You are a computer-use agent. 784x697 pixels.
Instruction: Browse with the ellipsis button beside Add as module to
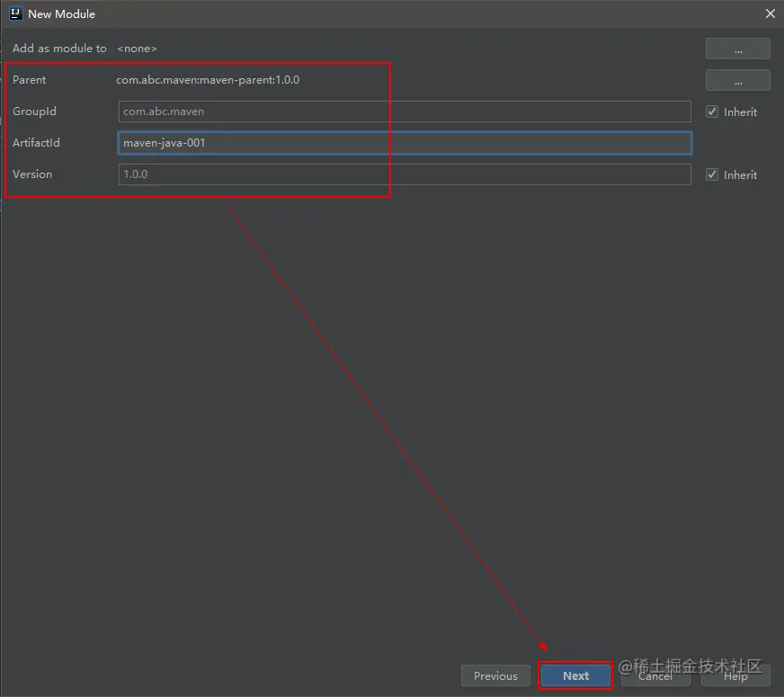[737, 49]
